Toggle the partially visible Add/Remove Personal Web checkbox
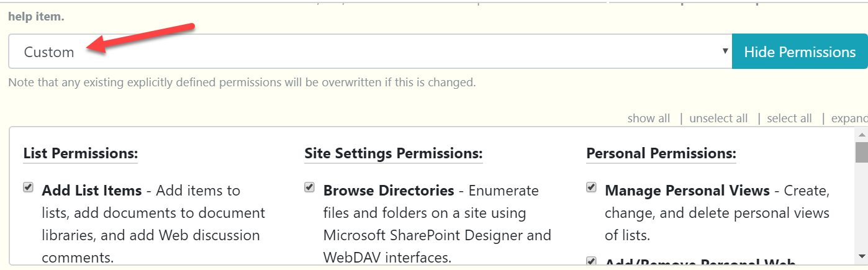The image size is (868, 270). [591, 261]
